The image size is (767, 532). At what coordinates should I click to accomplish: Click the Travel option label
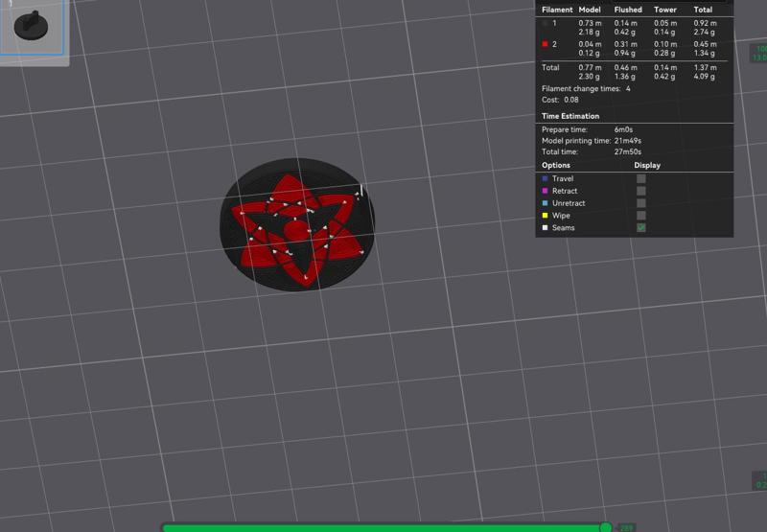point(563,178)
